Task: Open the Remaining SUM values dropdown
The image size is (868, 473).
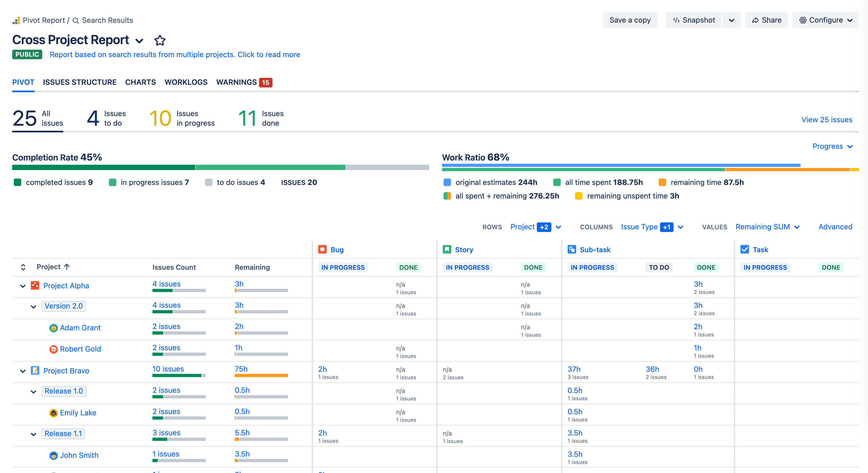Action: (768, 227)
